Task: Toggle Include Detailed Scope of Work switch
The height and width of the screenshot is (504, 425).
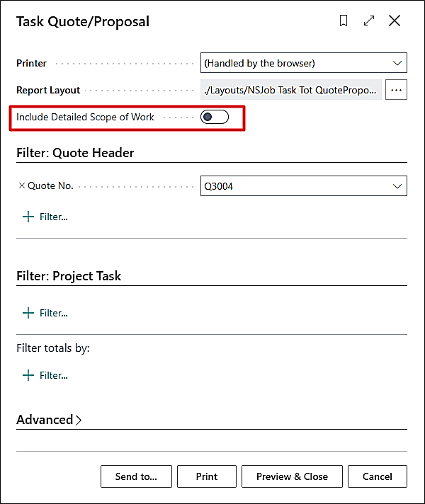Action: (214, 117)
